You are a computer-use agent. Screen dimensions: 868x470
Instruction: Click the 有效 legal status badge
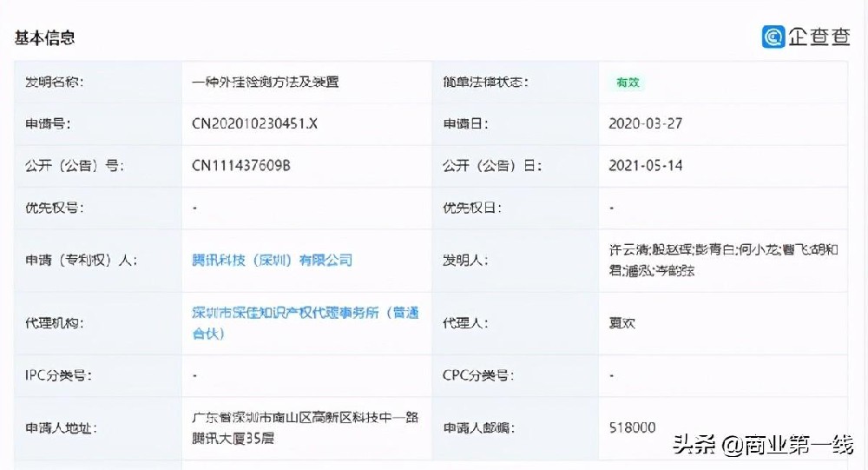click(x=628, y=83)
